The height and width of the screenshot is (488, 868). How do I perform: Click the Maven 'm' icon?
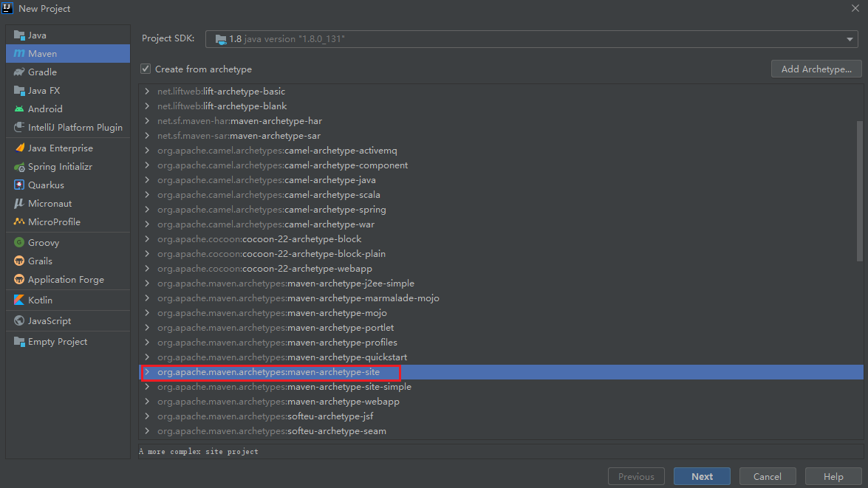19,54
